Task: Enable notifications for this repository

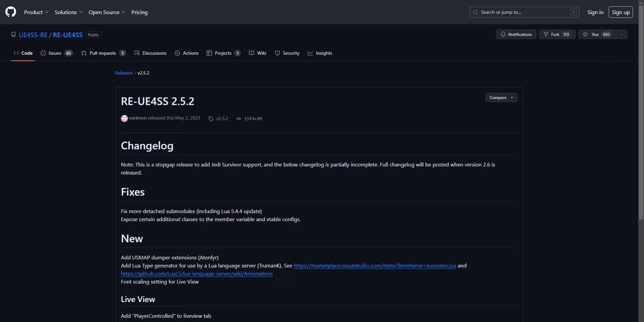Action: coord(516,34)
